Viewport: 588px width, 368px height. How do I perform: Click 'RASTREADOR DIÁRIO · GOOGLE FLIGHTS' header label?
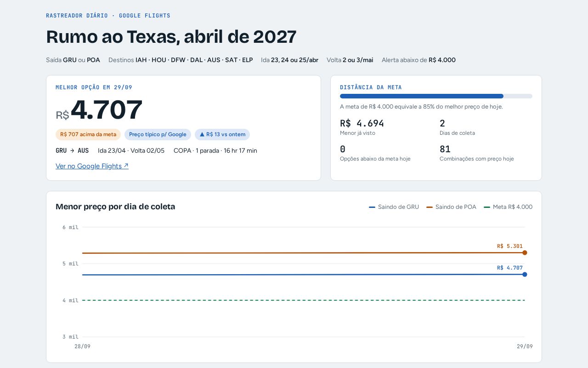[108, 16]
